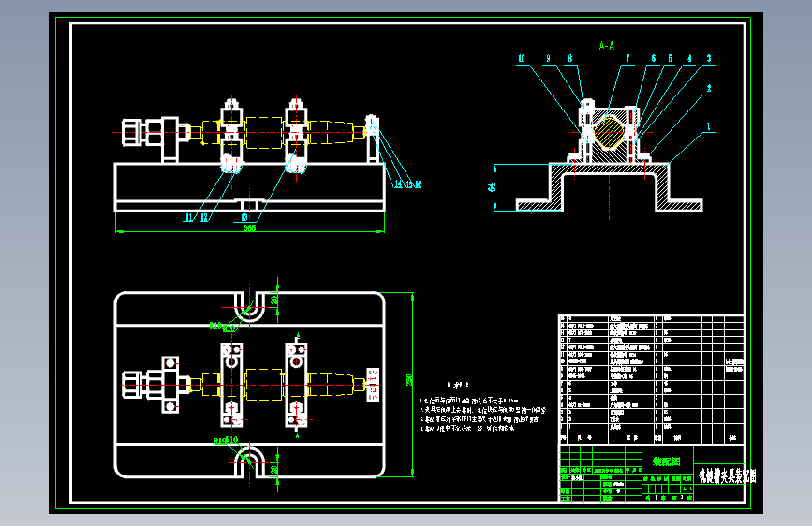
Task: Click the green "A-A" section view label
Action: 607,46
